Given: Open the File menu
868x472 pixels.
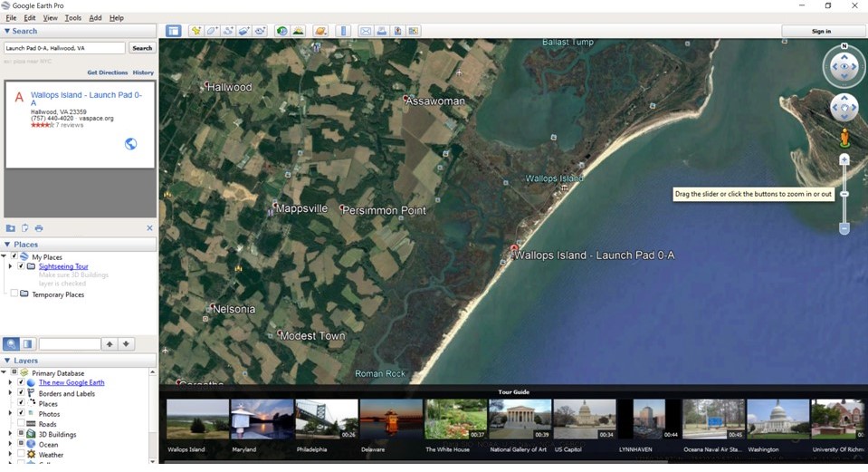Looking at the screenshot, I should (x=11, y=18).
